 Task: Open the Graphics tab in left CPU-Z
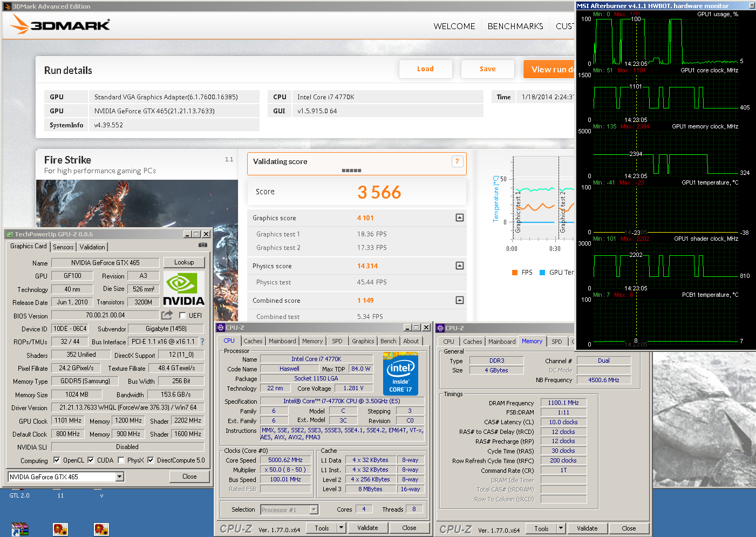pos(363,341)
